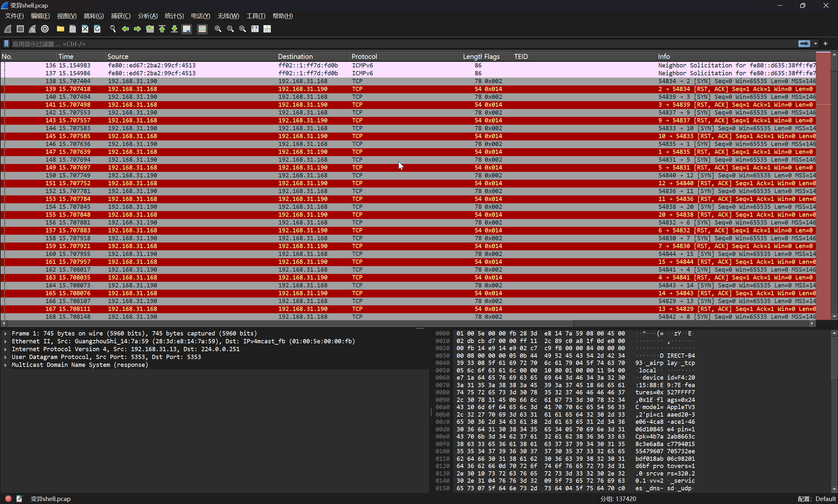838x504 pixels.
Task: Expand Multicast Domain Name System section
Action: (6, 365)
